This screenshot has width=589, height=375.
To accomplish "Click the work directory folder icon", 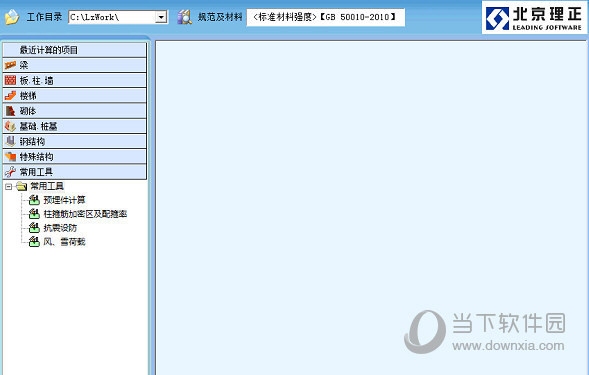I will [x=12, y=17].
